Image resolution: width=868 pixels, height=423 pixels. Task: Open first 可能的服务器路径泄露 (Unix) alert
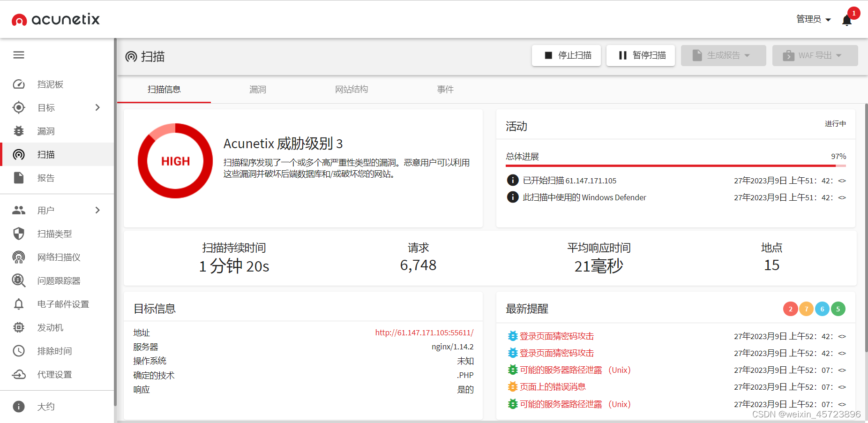(575, 370)
